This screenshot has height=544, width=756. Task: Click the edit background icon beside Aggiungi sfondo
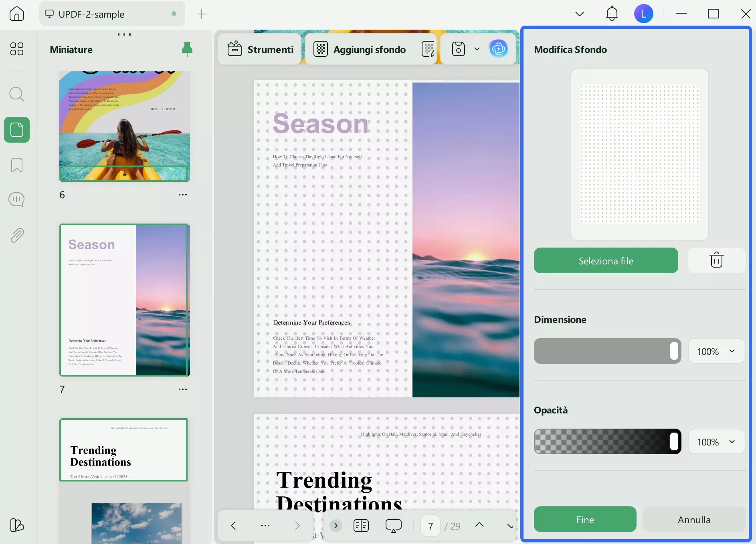click(x=428, y=49)
